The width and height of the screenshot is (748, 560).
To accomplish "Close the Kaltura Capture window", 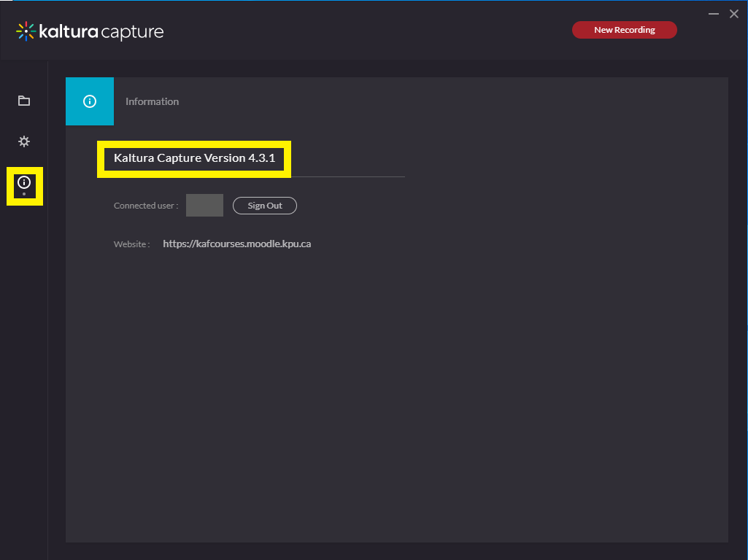I will pos(734,14).
